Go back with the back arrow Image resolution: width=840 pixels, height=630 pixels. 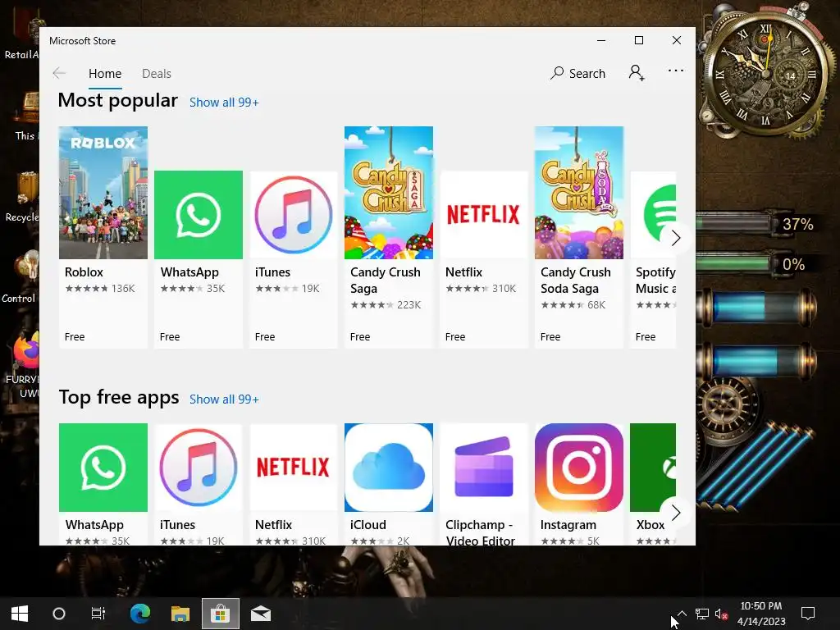[x=59, y=73]
